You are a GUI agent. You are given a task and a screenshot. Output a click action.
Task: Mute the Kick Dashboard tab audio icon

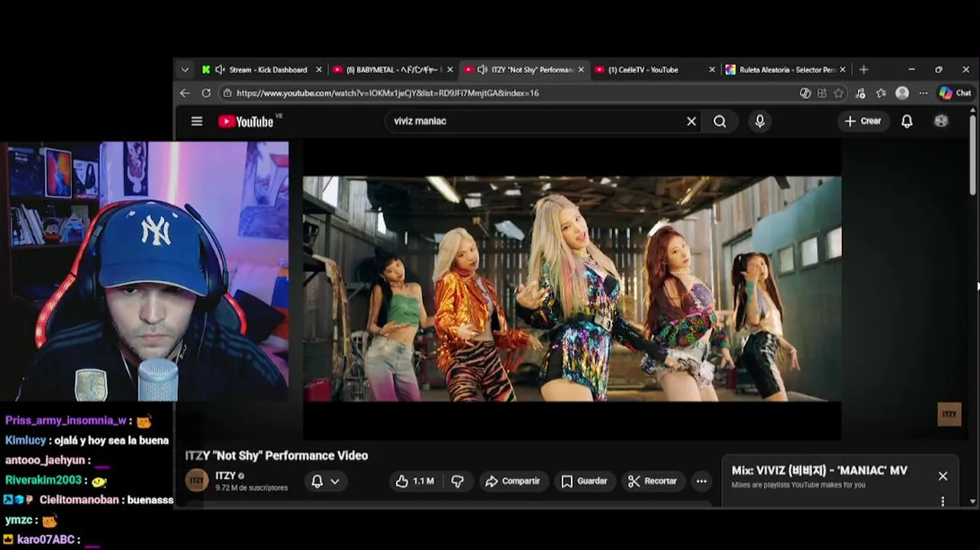(220, 70)
